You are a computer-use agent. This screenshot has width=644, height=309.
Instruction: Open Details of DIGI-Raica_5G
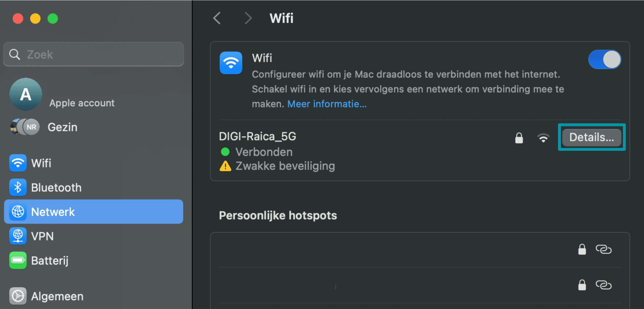pos(591,137)
